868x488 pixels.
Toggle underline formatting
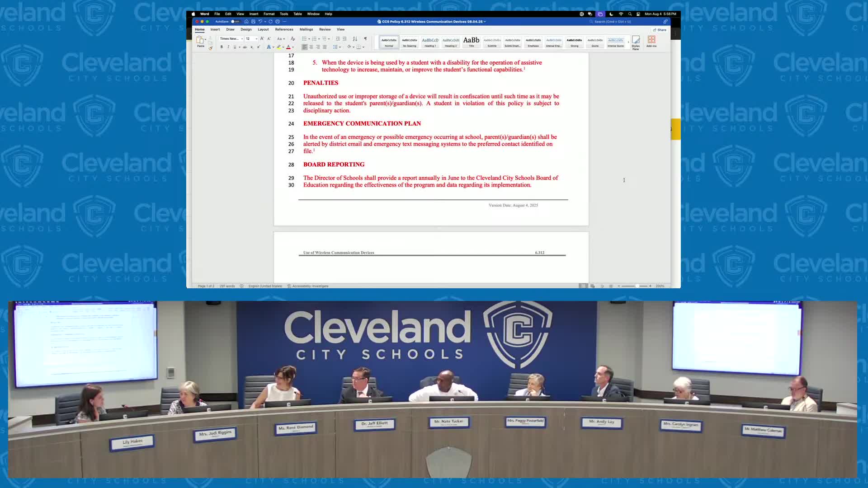pyautogui.click(x=235, y=47)
